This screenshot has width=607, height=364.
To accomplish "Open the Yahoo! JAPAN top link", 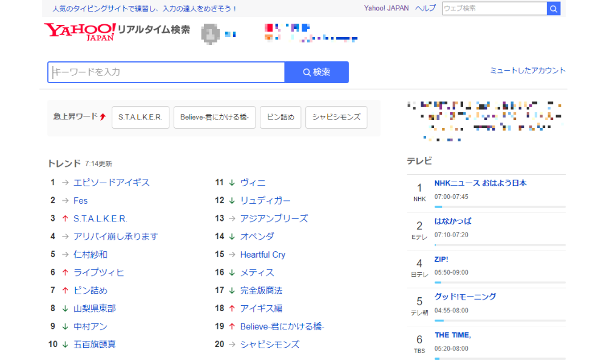I will point(386,8).
